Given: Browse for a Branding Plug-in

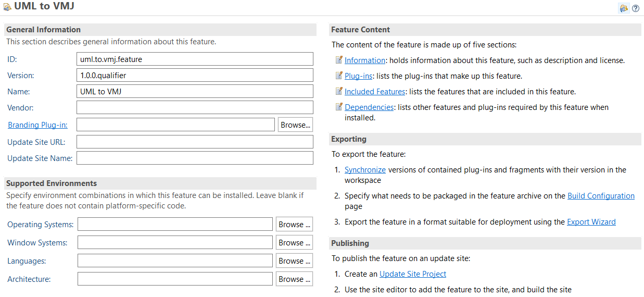Looking at the screenshot, I should coord(295,125).
